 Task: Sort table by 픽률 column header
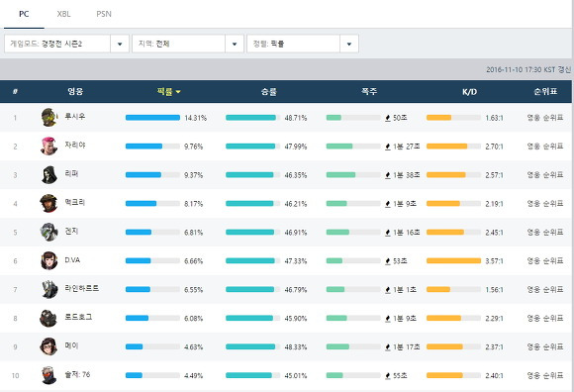pos(168,91)
